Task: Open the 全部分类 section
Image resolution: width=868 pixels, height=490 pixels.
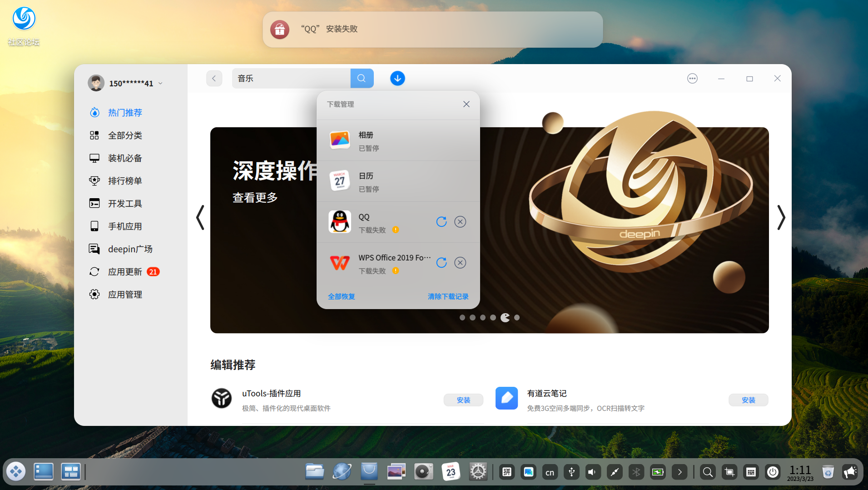Action: point(125,135)
